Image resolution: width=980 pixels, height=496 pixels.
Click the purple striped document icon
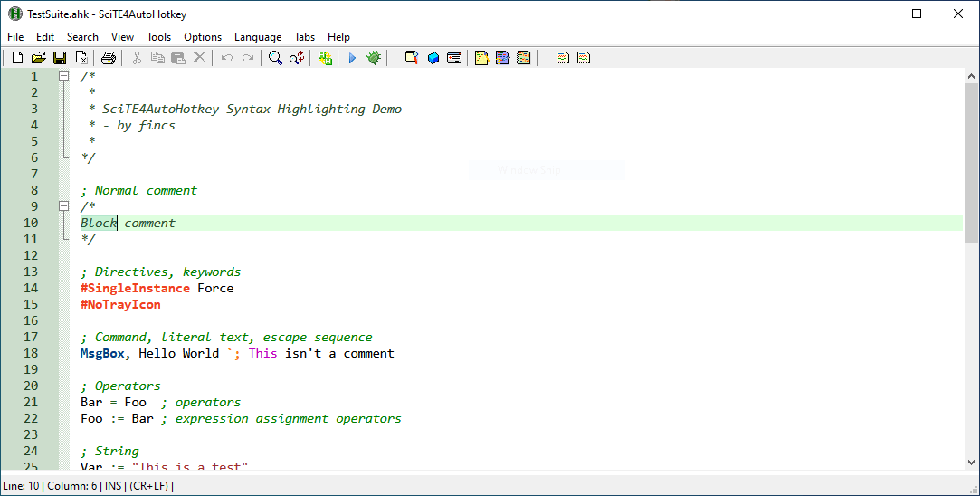click(502, 58)
